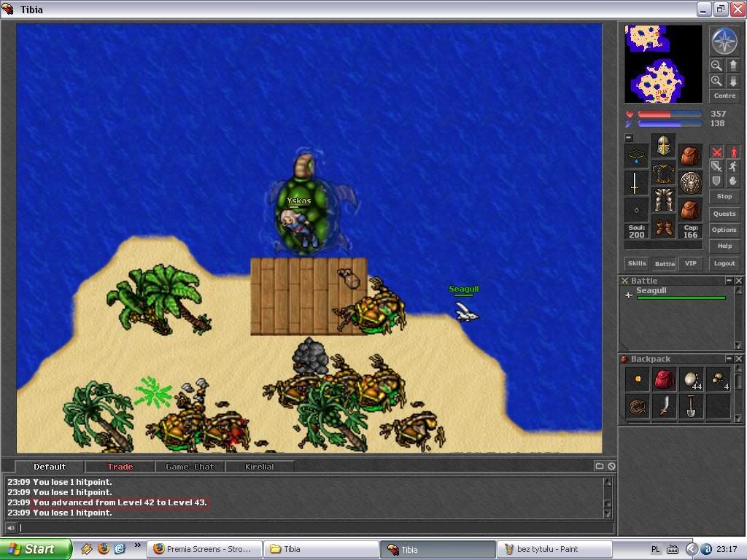747x560 pixels.
Task: Toggle the VIP list window
Action: point(690,263)
